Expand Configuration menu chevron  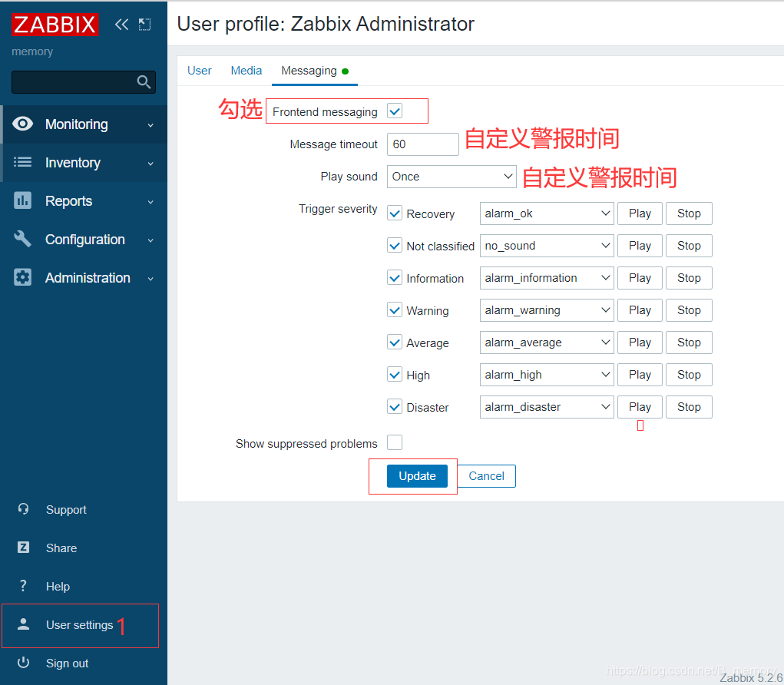tap(151, 240)
